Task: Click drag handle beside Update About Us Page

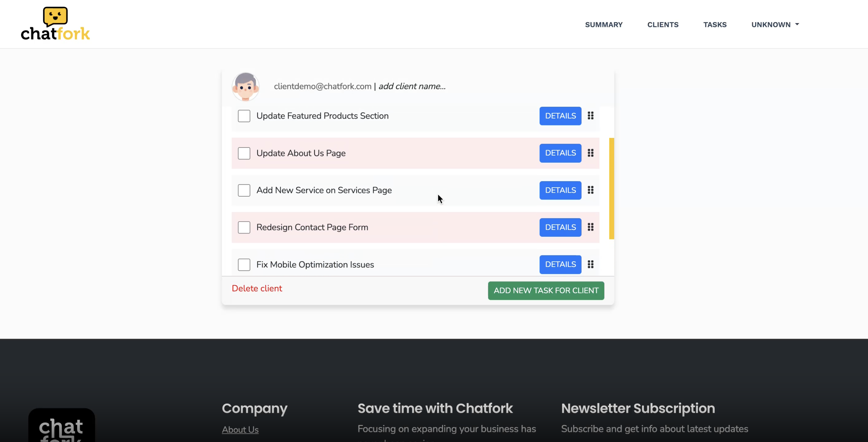Action: point(590,153)
